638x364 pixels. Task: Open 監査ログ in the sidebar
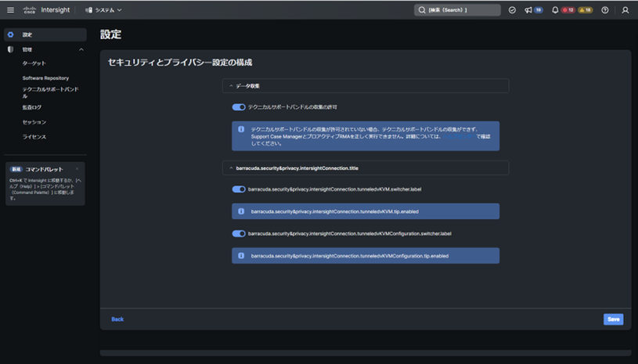[32, 107]
